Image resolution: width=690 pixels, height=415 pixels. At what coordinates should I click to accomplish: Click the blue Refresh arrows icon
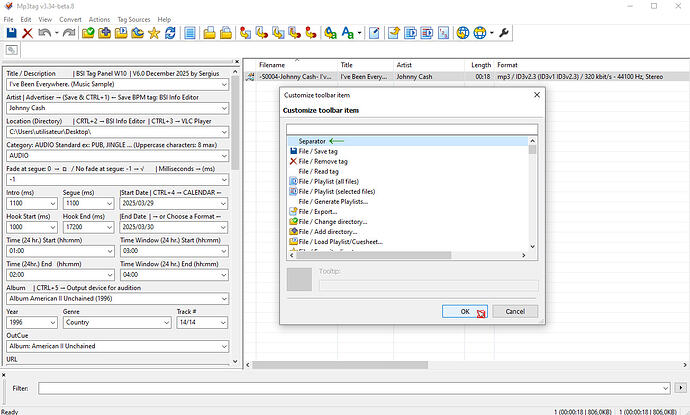click(x=170, y=33)
